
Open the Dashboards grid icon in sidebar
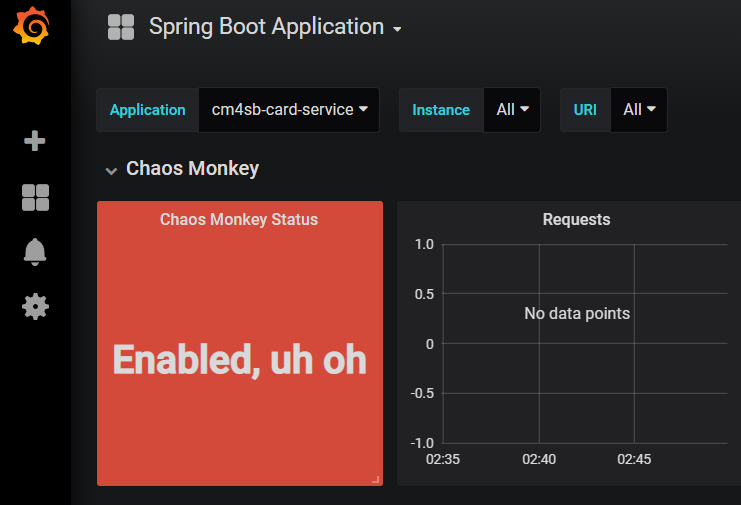pos(35,197)
